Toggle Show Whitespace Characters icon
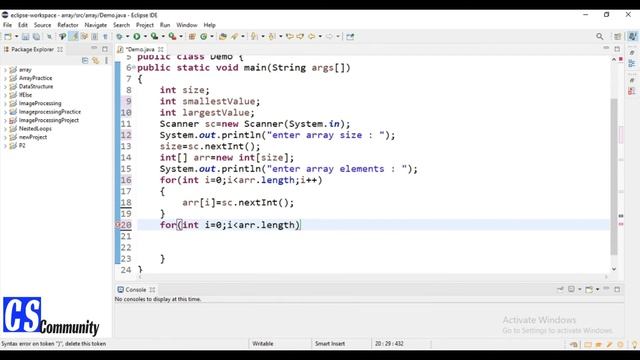 tap(105, 37)
